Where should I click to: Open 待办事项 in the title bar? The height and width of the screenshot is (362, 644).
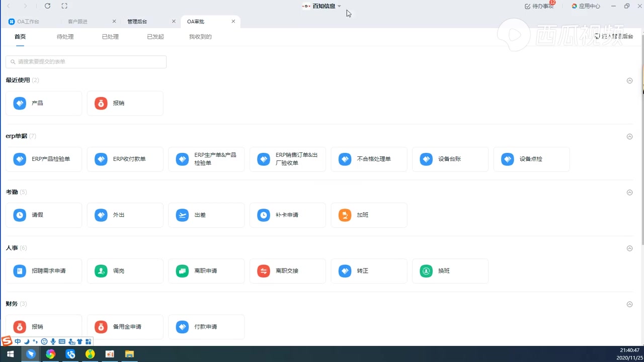(x=539, y=6)
